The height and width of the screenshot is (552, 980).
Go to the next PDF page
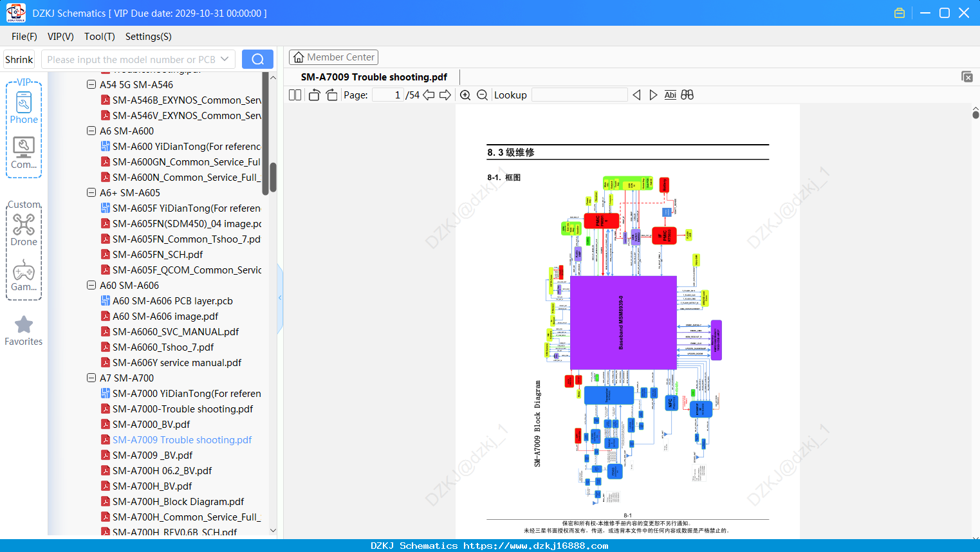click(445, 95)
